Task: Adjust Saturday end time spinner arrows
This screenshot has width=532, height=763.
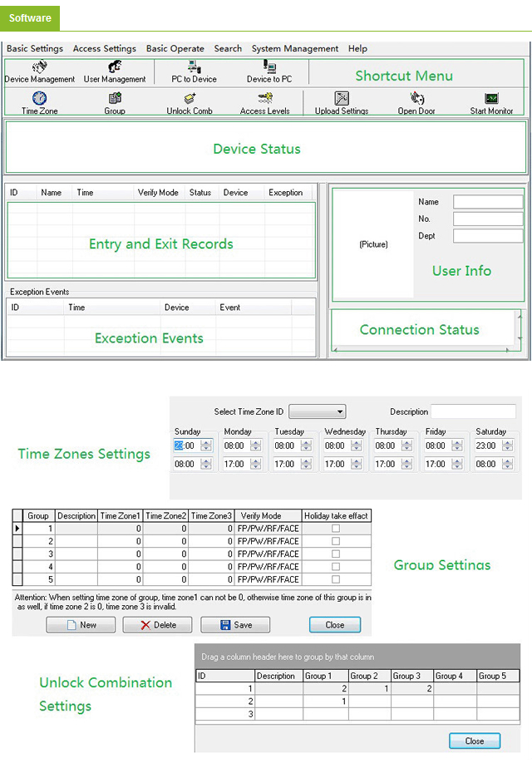Action: click(x=508, y=464)
